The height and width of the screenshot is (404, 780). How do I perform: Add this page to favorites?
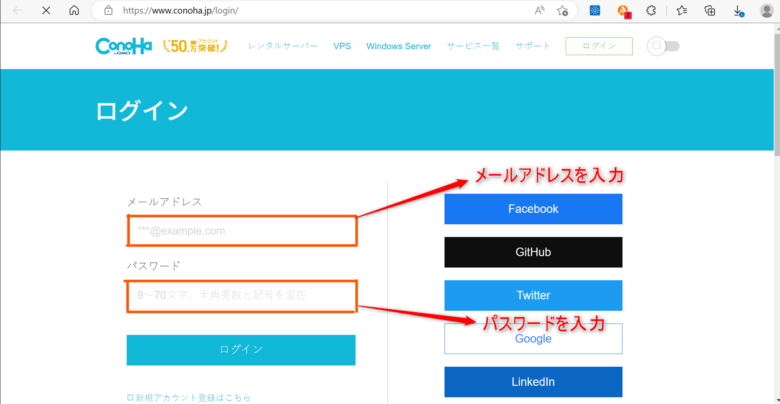click(562, 10)
